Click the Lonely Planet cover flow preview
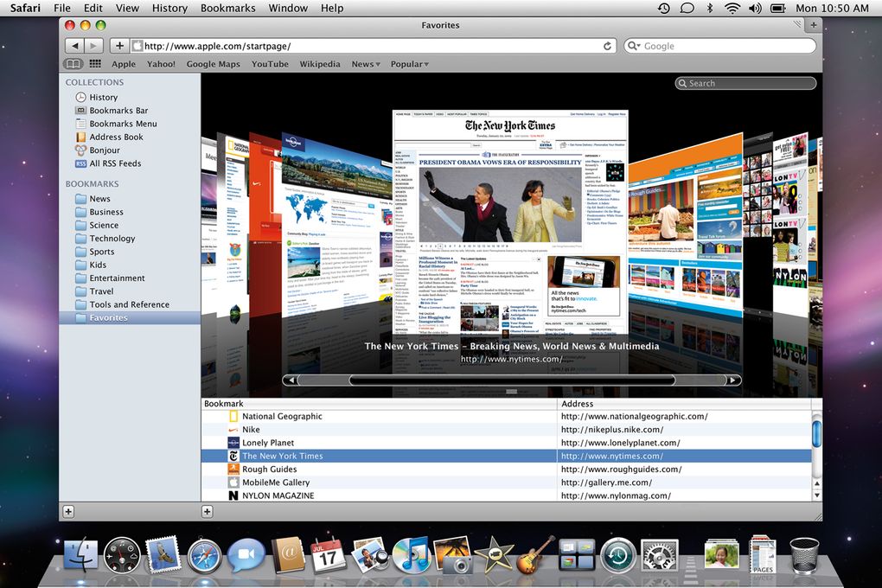Screen dimensions: 882x588 336,225
